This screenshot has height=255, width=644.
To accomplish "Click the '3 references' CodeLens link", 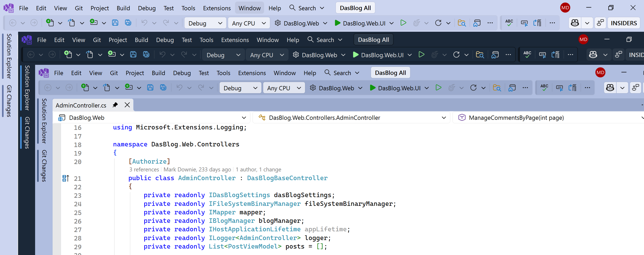I will click(x=144, y=169).
